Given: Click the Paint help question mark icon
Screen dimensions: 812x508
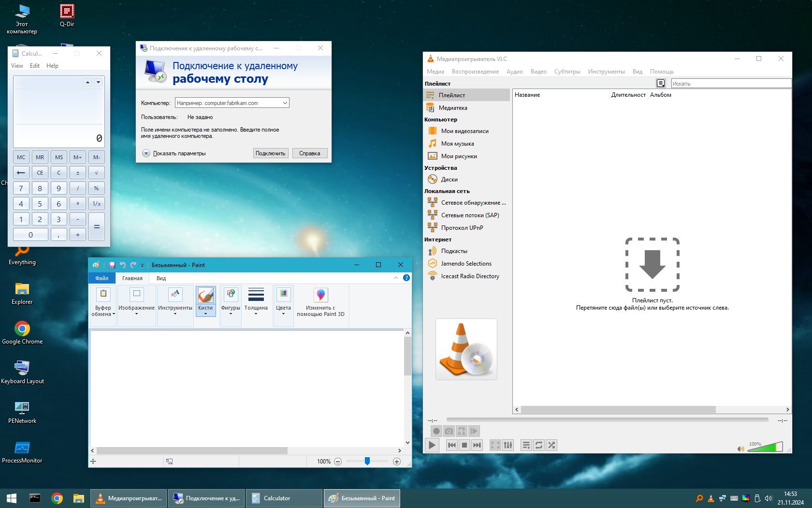Looking at the screenshot, I should coord(406,278).
